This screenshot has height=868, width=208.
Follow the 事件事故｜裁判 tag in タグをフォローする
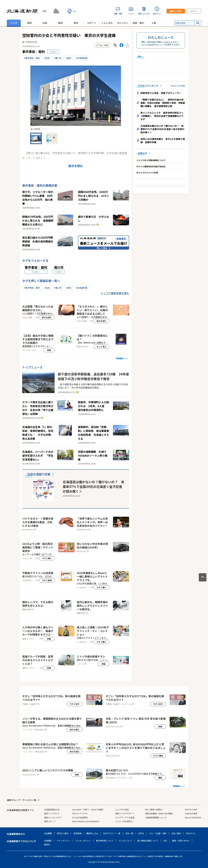[x=36, y=272]
